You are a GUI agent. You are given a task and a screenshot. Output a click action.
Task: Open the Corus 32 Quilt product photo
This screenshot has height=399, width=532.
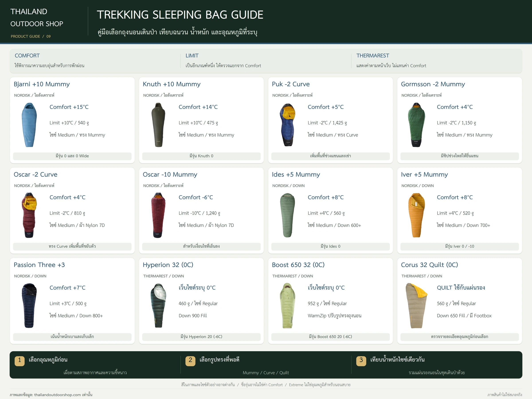click(417, 306)
